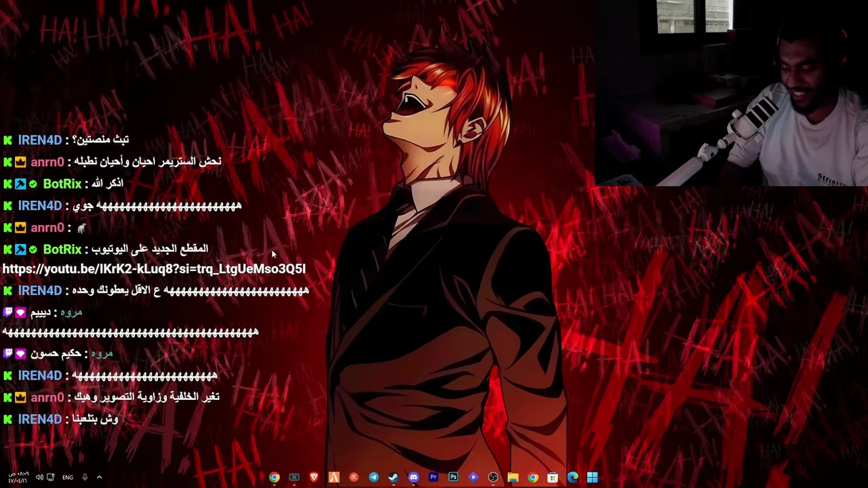Viewport: 868px width, 488px height.
Task: Open File Explorer from the taskbar
Action: click(x=513, y=478)
